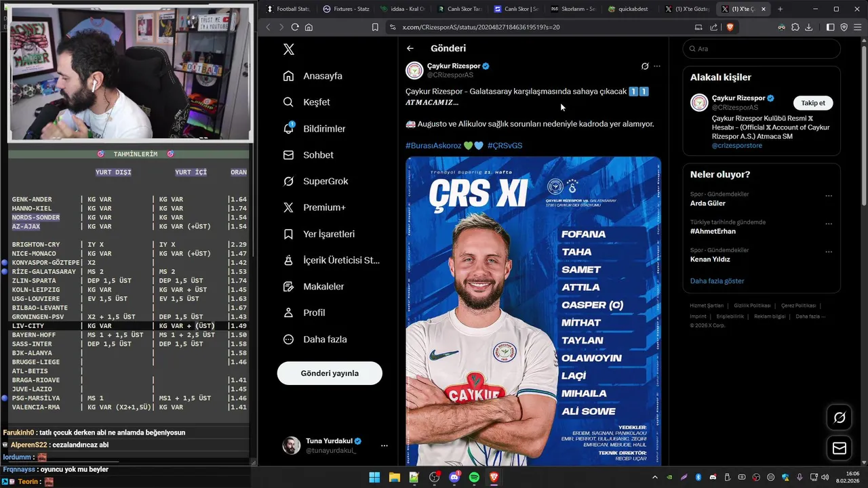Open the Anasayfa home icon

point(288,76)
